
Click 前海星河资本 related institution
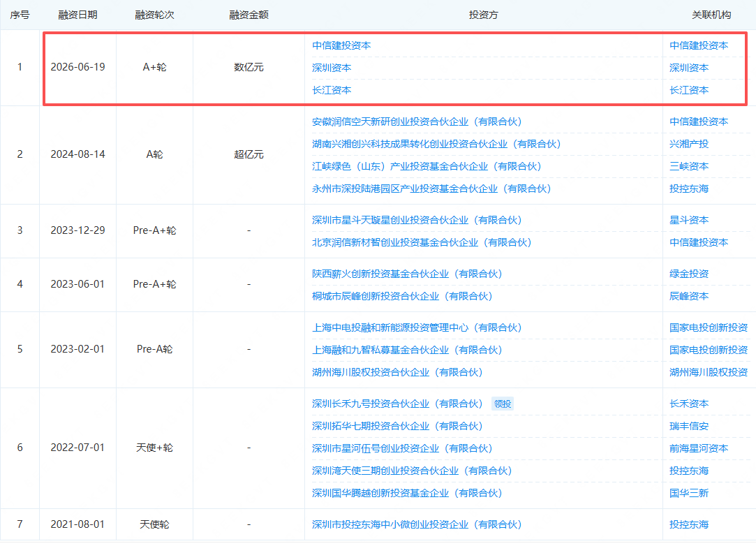pos(699,448)
